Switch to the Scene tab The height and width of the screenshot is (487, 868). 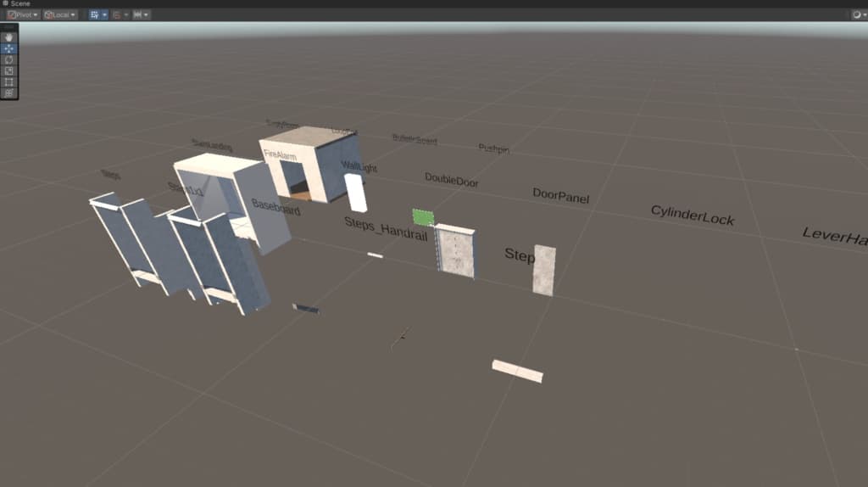(17, 3)
